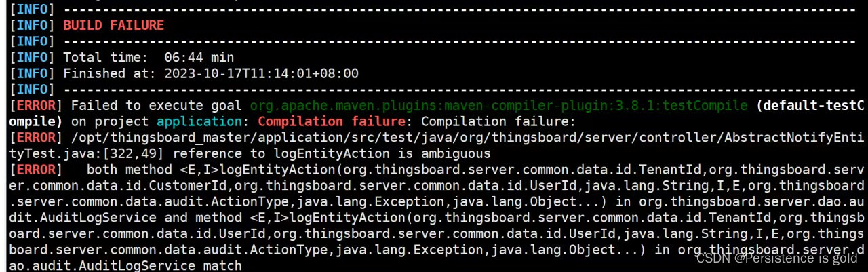Click the third [ERROR] tag

tap(35, 170)
